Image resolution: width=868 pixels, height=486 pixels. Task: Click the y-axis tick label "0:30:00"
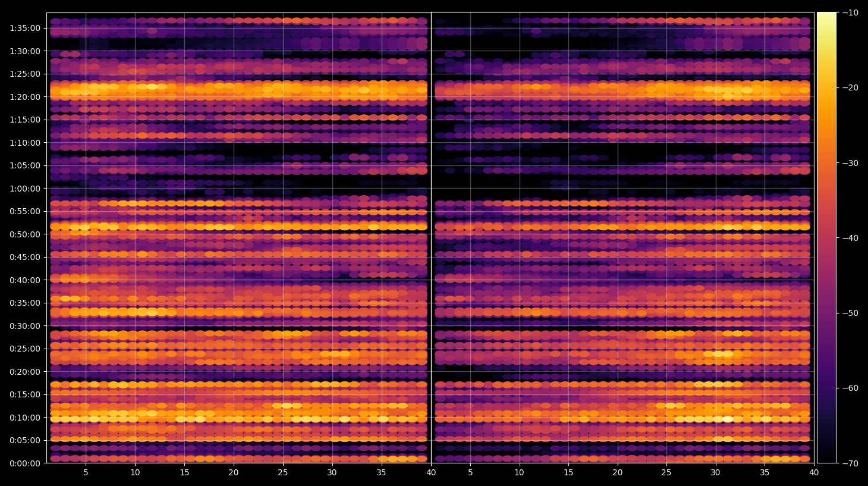pyautogui.click(x=25, y=326)
